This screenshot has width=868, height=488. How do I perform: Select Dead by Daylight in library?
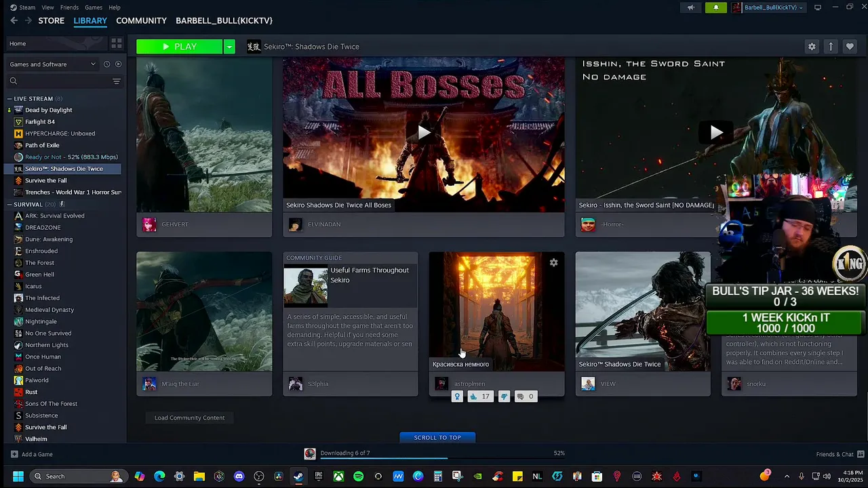[48, 110]
